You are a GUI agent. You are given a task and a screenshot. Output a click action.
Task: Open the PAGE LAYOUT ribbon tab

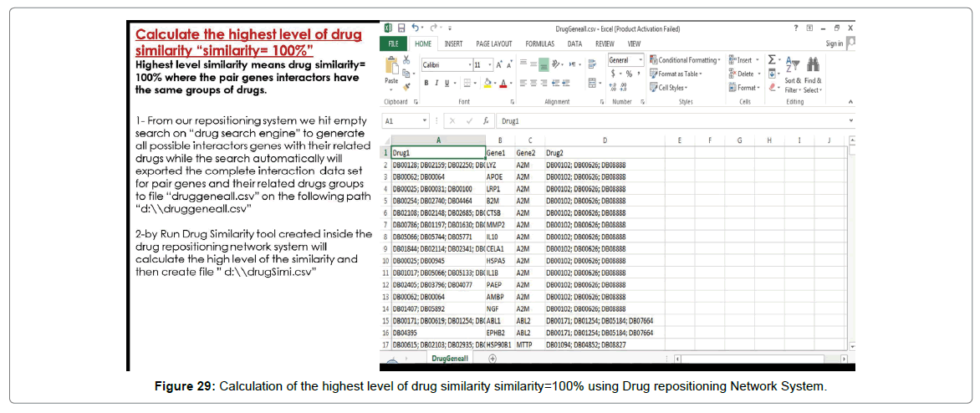point(493,43)
